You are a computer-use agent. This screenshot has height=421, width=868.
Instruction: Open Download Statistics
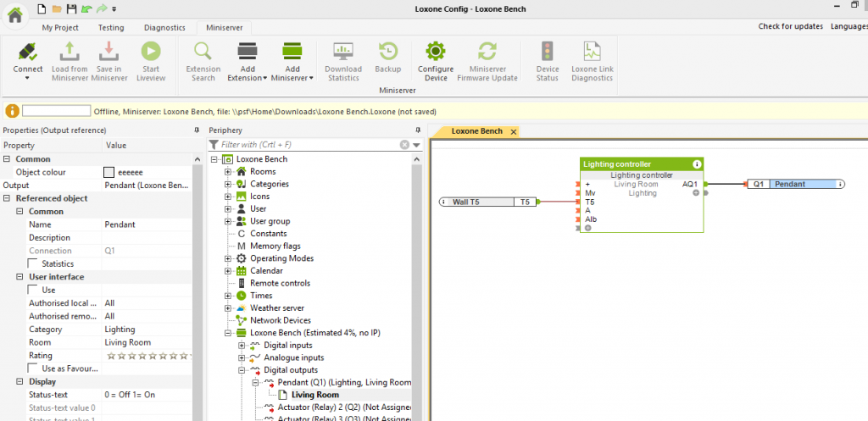[343, 61]
